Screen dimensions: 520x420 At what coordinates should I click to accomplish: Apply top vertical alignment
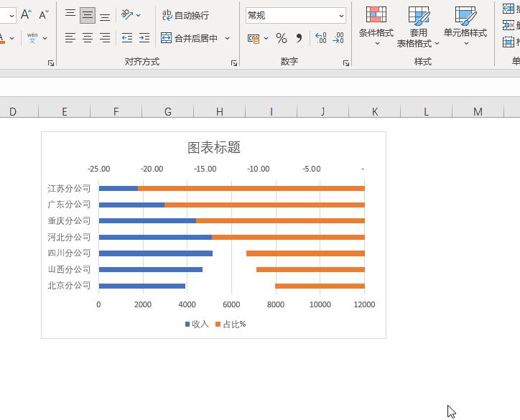pos(70,14)
